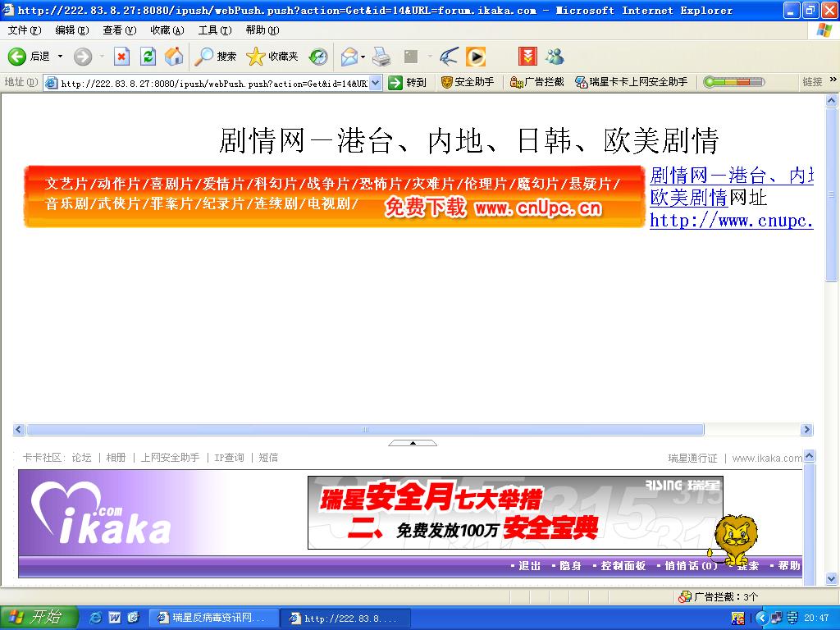Click the main vertical scrollbar up arrow

832,101
